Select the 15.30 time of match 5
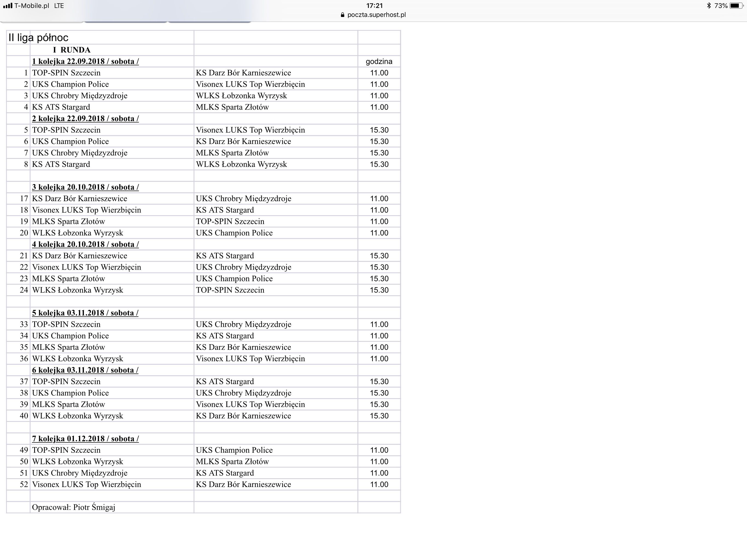 tap(379, 130)
